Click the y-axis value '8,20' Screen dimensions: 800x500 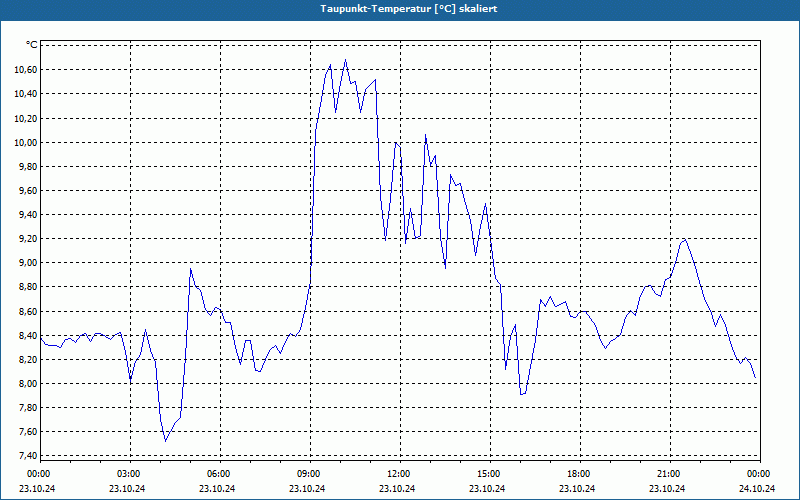[28, 359]
